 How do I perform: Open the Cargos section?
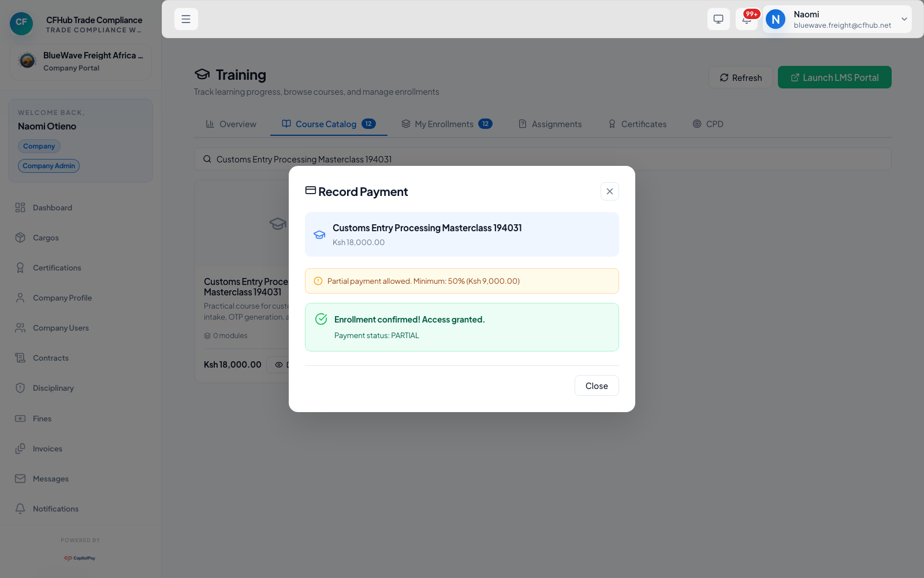click(x=46, y=238)
